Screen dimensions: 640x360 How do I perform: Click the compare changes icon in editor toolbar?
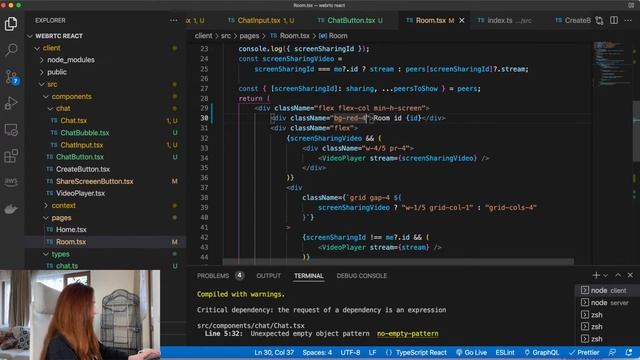coord(599,20)
